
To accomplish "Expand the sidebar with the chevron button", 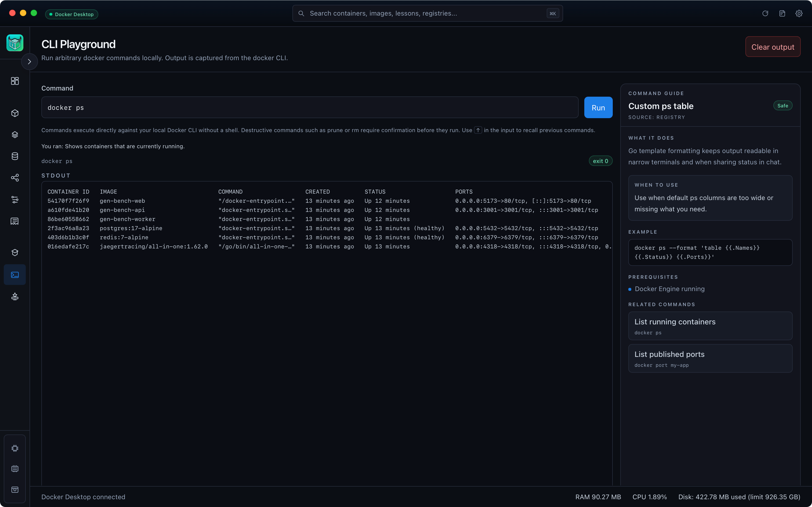I will (x=30, y=61).
